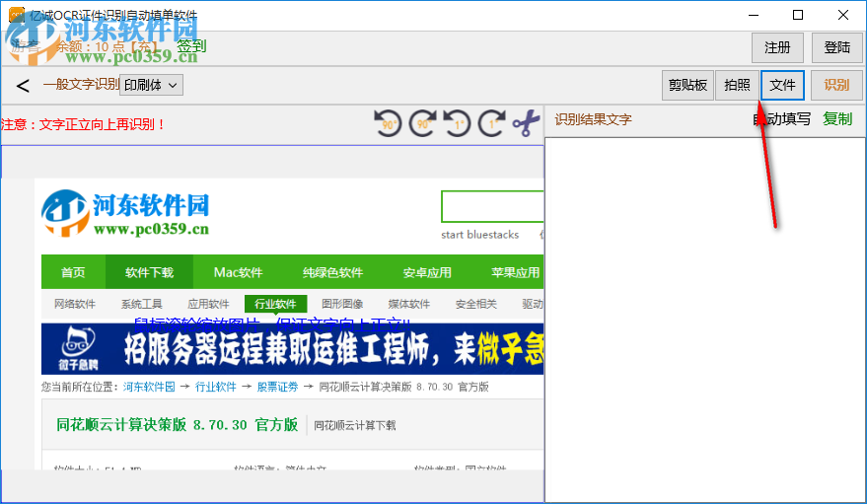Select the scissors crop tool
Viewport: 867px width, 504px height.
point(526,123)
